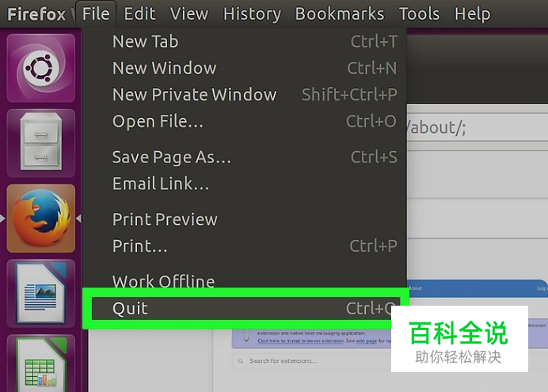Viewport: 548px width, 392px height.
Task: Select Print… in the File menu
Action: pyautogui.click(x=245, y=246)
